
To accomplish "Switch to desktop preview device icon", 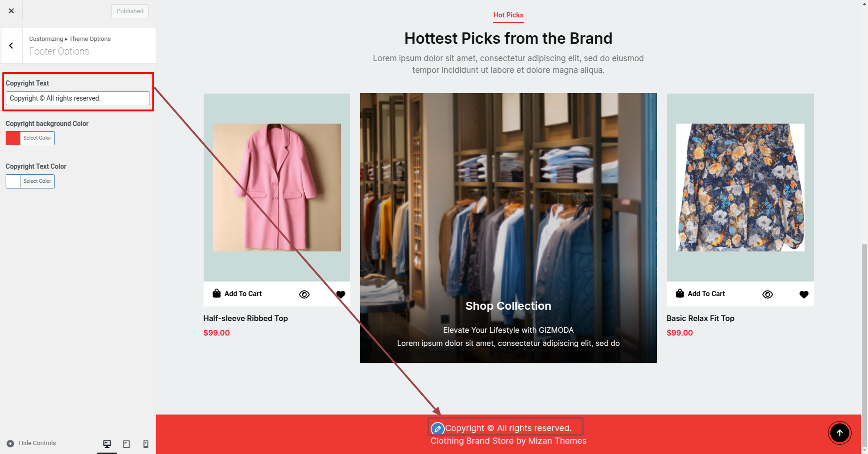I will [x=107, y=444].
